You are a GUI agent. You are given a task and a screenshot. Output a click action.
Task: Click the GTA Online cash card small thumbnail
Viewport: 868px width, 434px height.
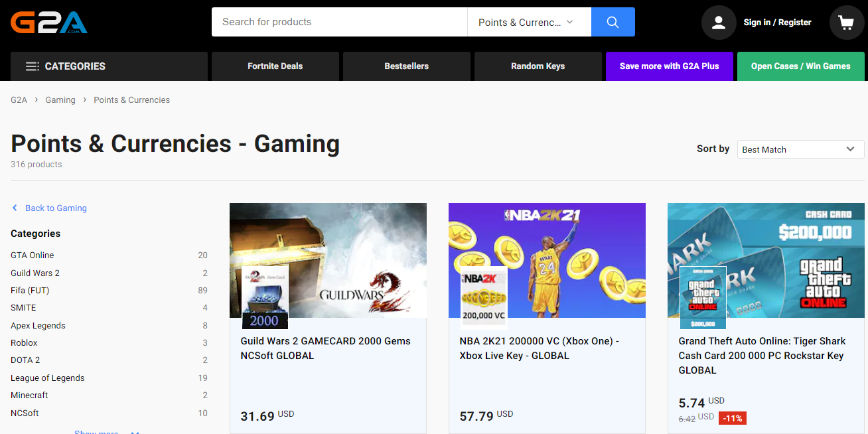pyautogui.click(x=703, y=299)
